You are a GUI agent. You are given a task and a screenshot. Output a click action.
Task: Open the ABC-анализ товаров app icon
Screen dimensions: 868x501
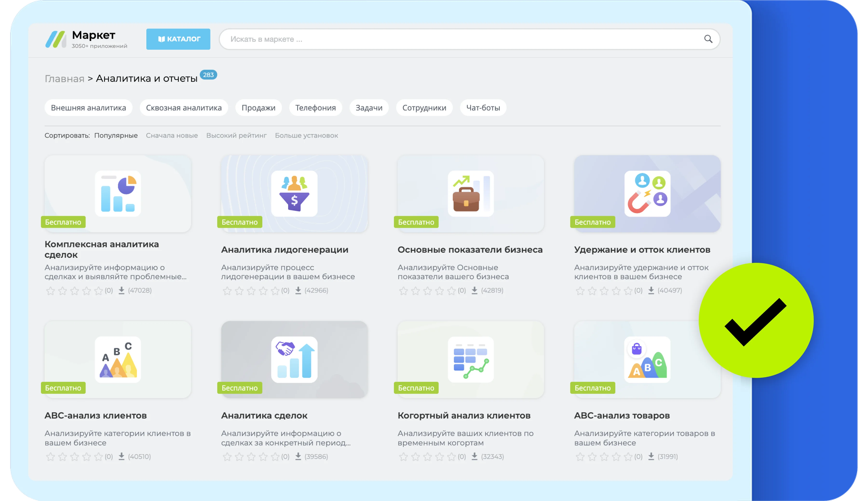[x=647, y=360]
